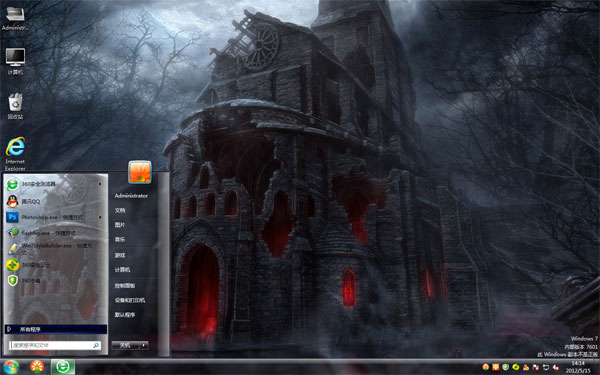Show All Programs (所有程序) list
Image resolution: width=600 pixels, height=375 pixels.
pos(56,329)
